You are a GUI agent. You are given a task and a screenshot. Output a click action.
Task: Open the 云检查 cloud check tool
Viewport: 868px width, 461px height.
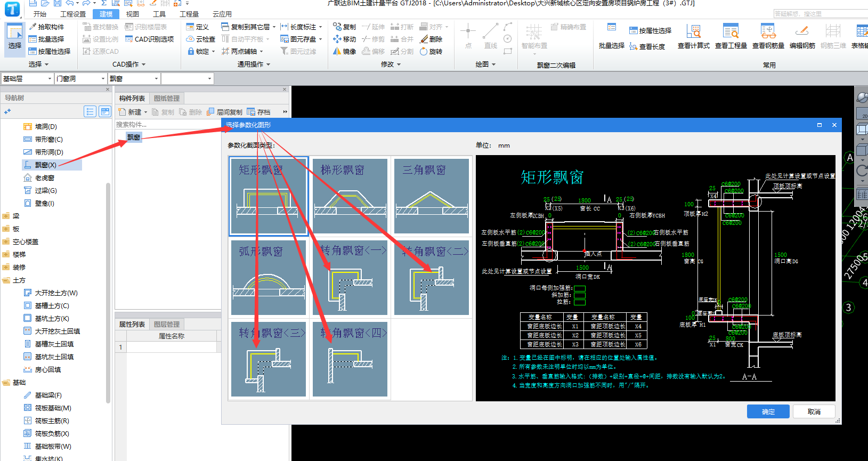tap(200, 39)
